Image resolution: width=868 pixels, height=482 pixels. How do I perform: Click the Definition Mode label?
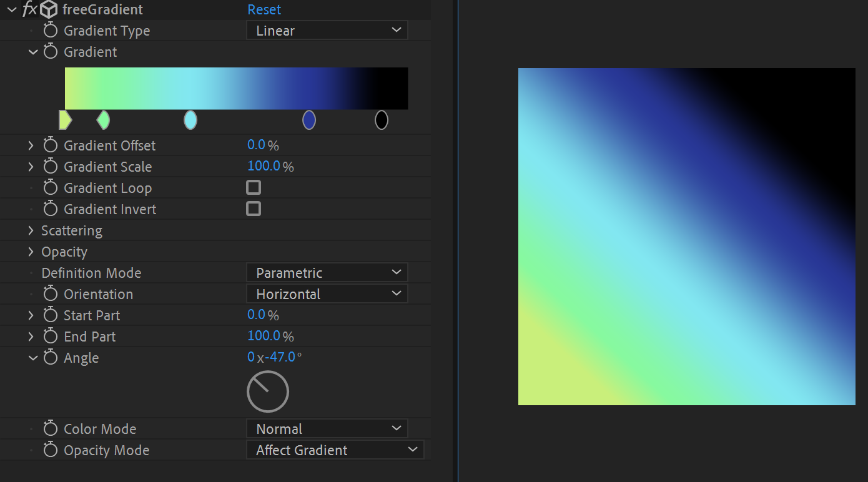click(x=91, y=273)
